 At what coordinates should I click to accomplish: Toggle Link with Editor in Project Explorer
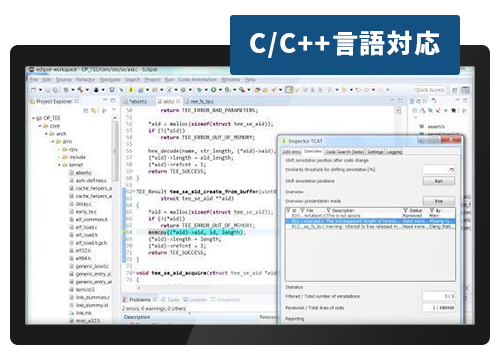tap(94, 110)
